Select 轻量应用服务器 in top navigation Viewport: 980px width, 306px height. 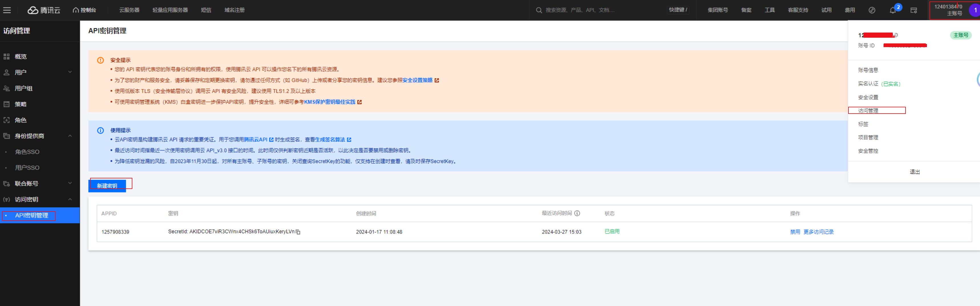[x=170, y=10]
